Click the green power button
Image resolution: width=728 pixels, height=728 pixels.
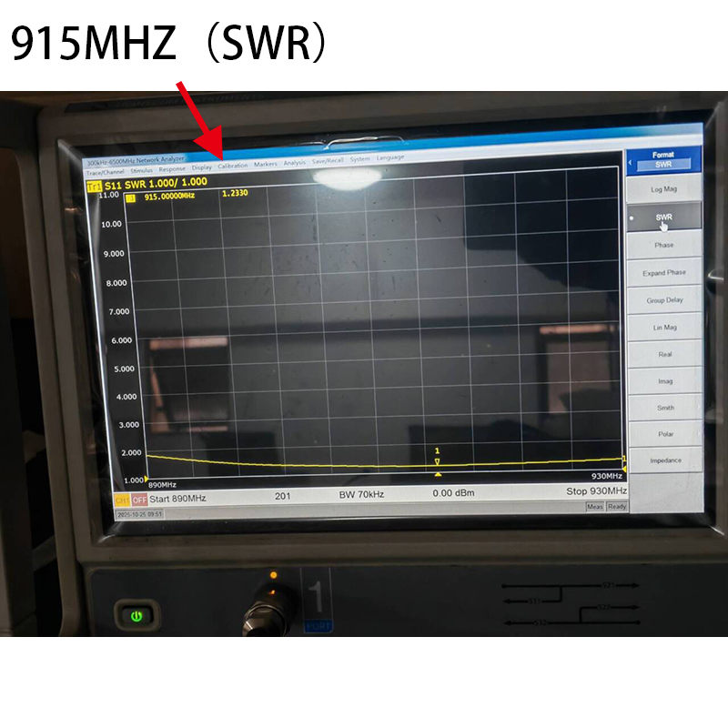point(136,616)
